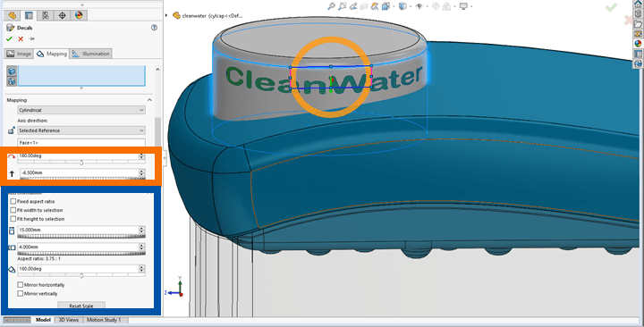This screenshot has height=327, width=644.
Task: Click the 15.000mm width input field
Action: pos(78,230)
